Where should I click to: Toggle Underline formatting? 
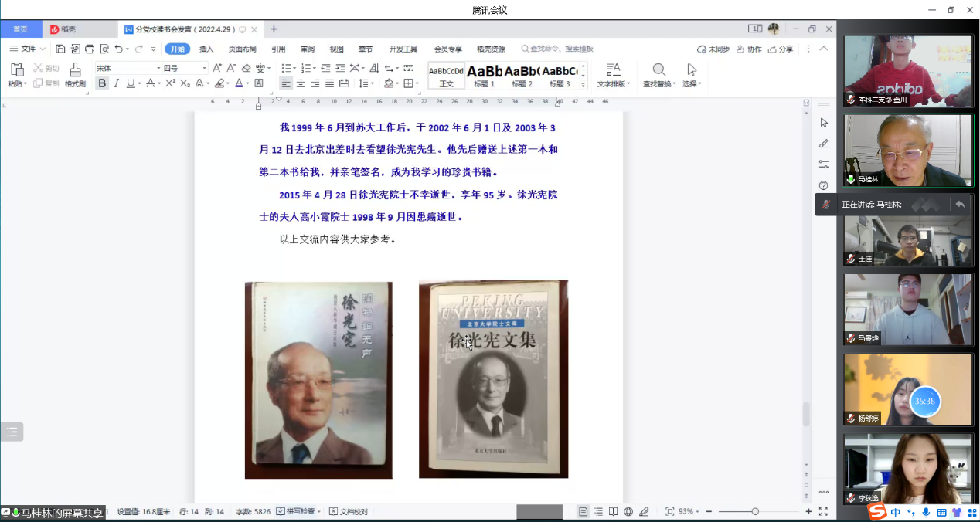pyautogui.click(x=131, y=83)
